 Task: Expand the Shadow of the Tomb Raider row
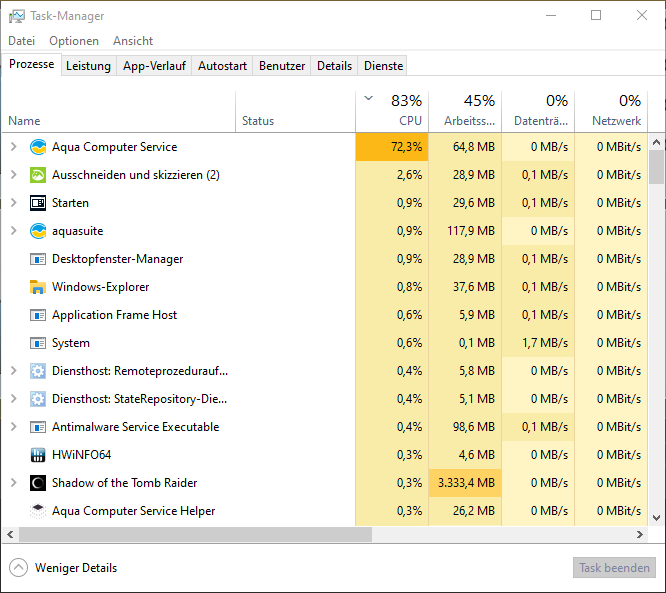click(13, 483)
